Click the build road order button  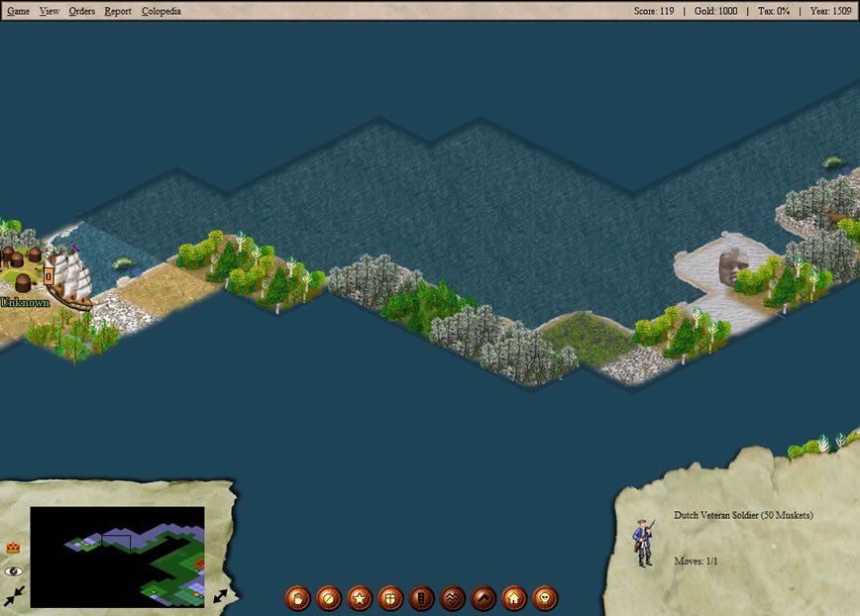pos(421,598)
